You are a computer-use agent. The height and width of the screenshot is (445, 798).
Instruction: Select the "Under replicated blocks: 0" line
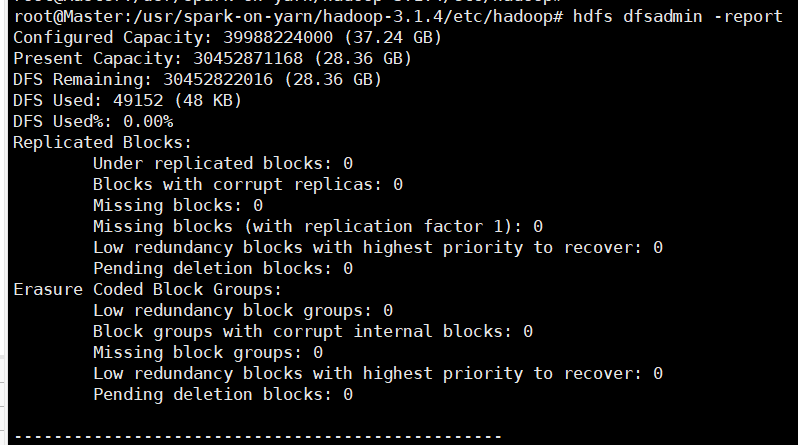coord(222,163)
